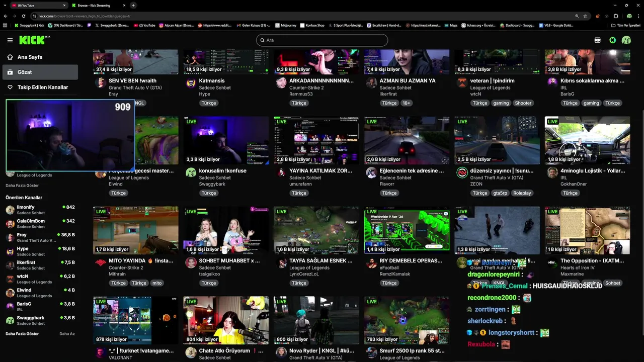
Task: Open Chrome extensions puzzle icon
Action: pos(616,16)
